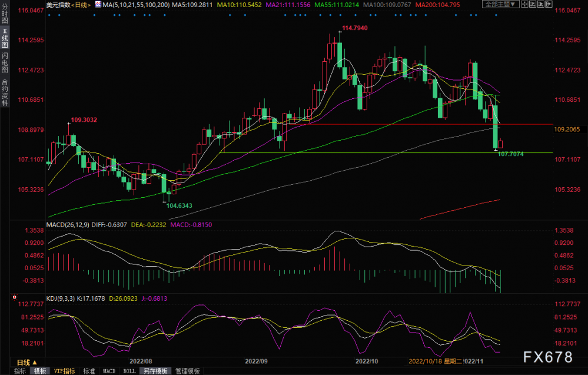Click the J:-0.6813 value

154,298
